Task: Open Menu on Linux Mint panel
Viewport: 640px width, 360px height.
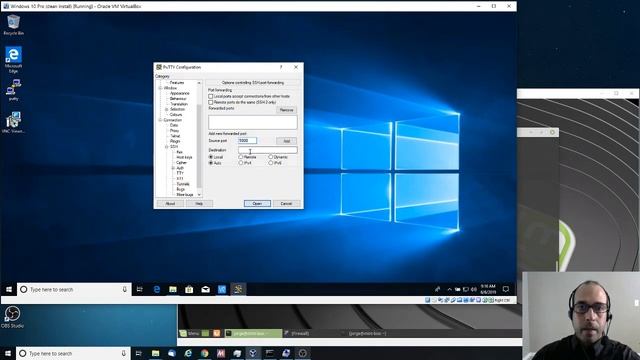Action: click(190, 333)
